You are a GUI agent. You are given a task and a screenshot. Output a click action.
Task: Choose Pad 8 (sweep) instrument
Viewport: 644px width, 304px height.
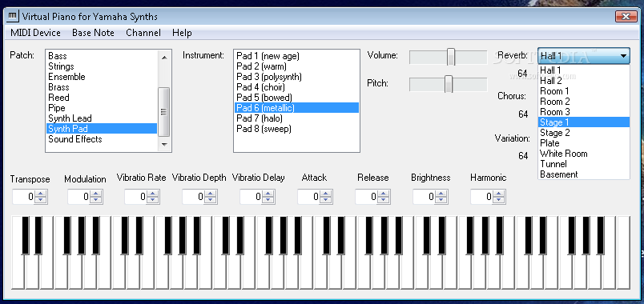click(x=296, y=129)
